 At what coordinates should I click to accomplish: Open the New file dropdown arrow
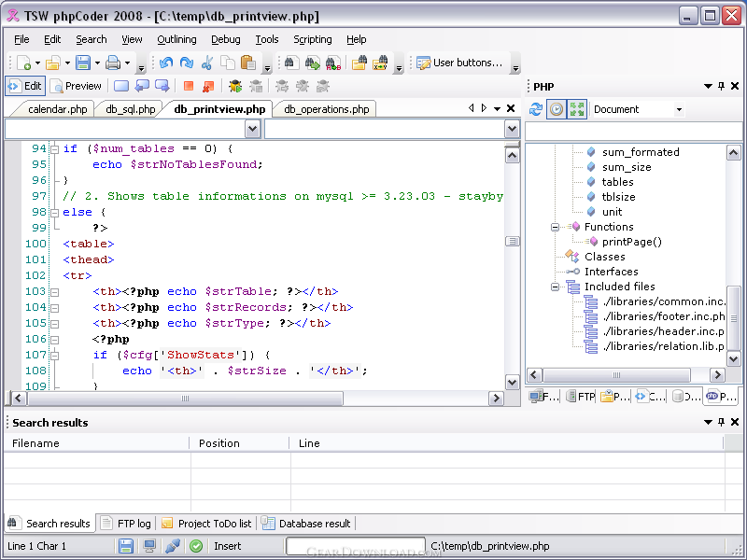pos(37,63)
